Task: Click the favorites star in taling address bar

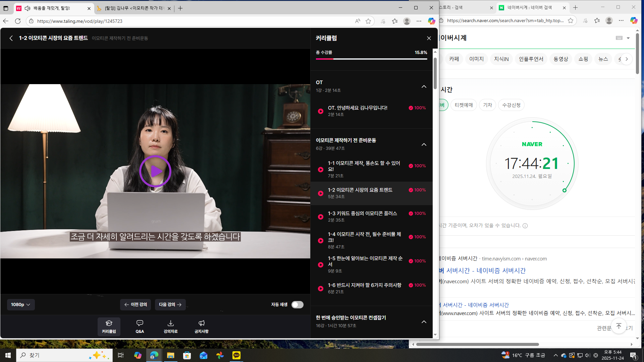Action: [368, 21]
